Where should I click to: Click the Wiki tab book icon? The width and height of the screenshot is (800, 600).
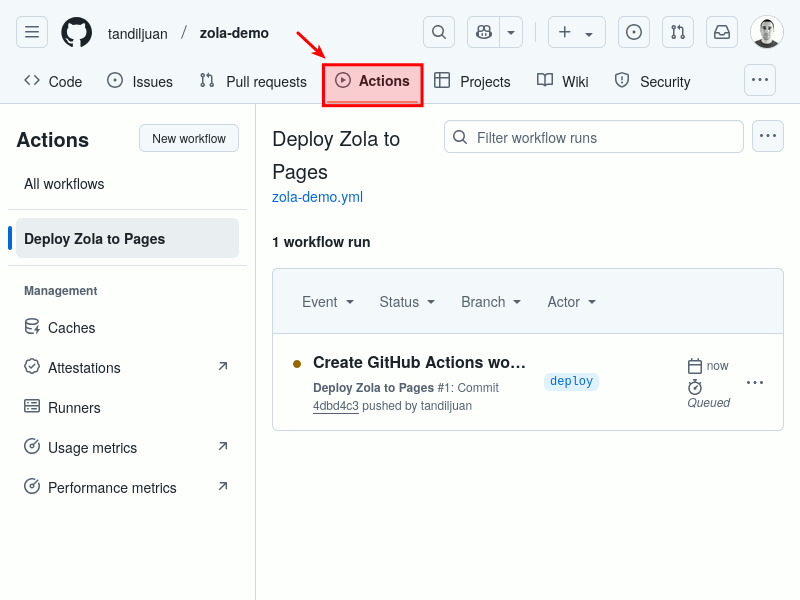coord(545,80)
